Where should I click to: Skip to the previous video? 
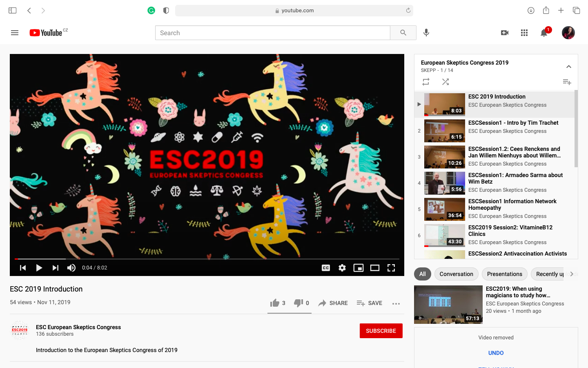pyautogui.click(x=23, y=268)
